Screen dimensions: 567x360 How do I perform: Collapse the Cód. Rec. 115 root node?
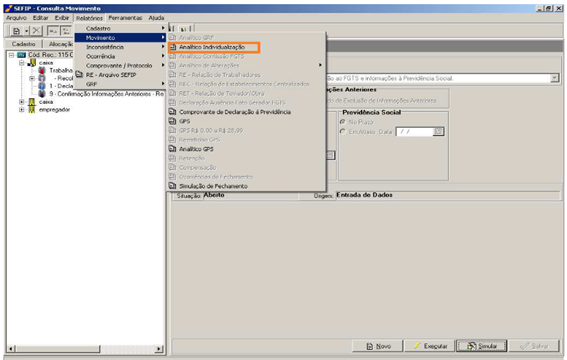point(12,55)
